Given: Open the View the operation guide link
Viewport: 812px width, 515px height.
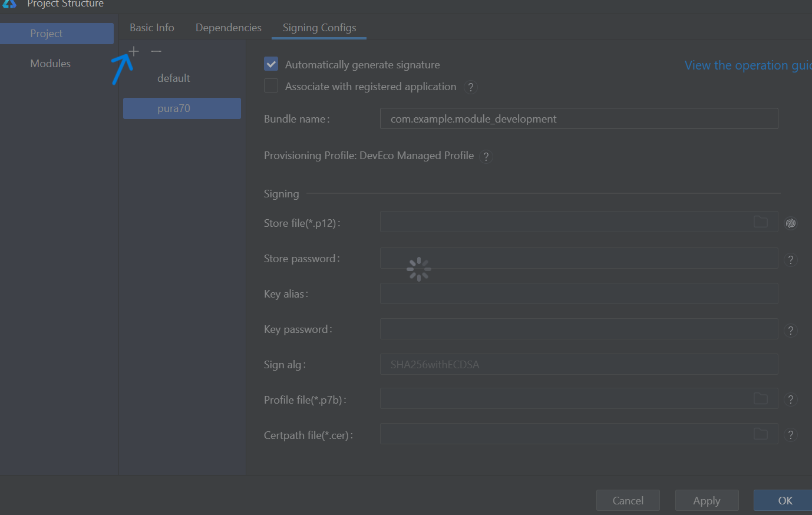Looking at the screenshot, I should pyautogui.click(x=747, y=65).
